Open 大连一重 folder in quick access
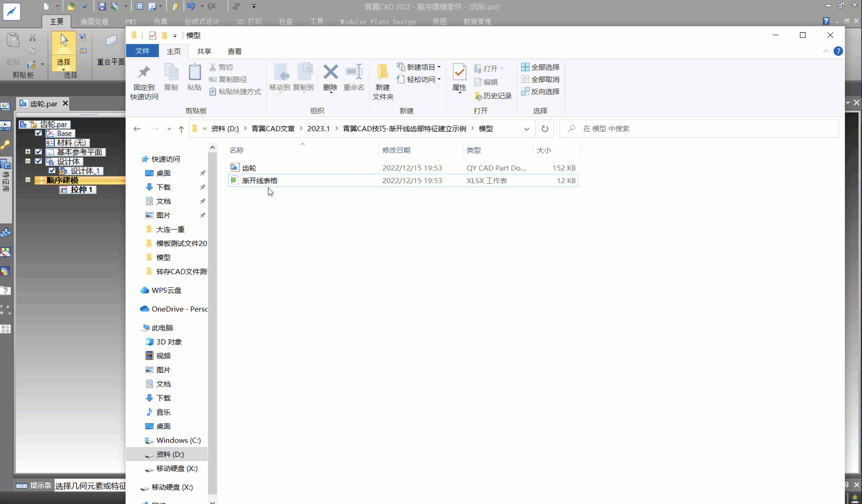The image size is (862, 504). [x=170, y=229]
